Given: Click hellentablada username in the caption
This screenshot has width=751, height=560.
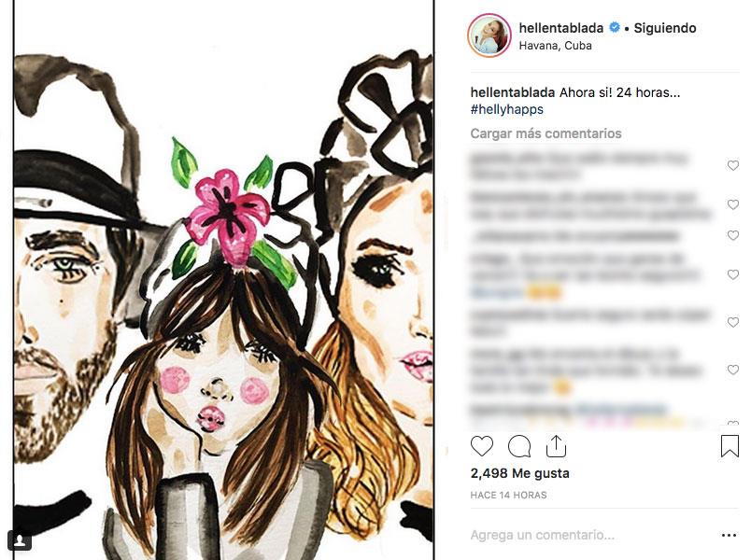Looking at the screenshot, I should pyautogui.click(x=512, y=92).
